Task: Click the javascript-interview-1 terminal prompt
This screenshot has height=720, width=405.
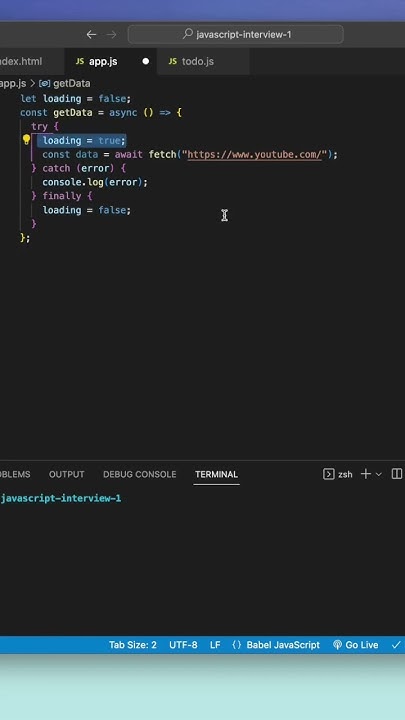Action: [x=61, y=498]
